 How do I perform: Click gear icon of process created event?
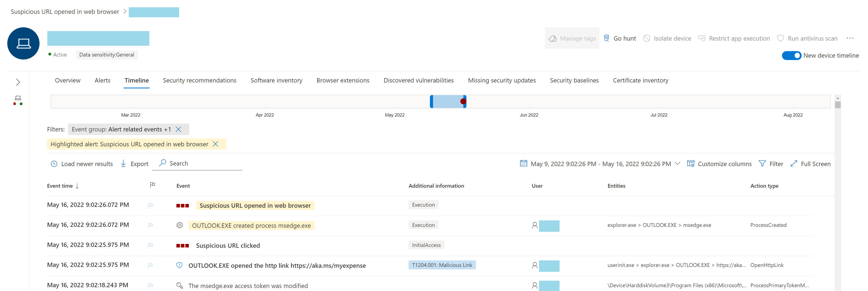pos(180,225)
